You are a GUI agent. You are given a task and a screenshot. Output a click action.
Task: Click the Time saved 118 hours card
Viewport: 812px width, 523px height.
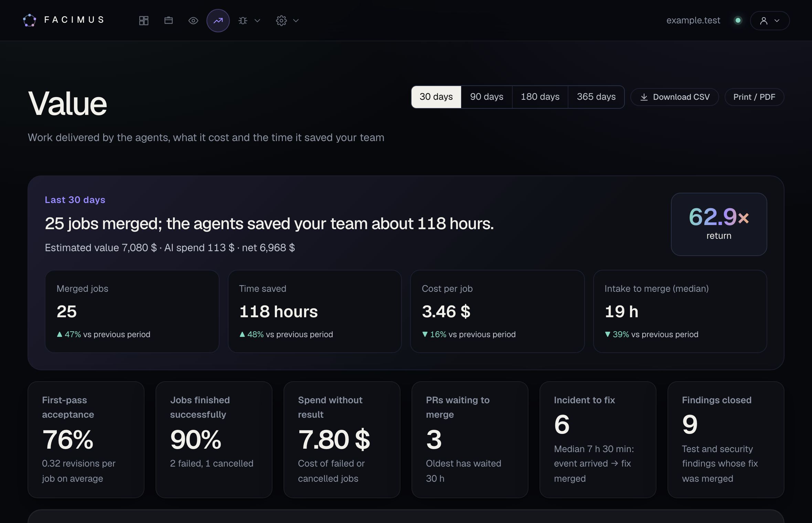(315, 311)
